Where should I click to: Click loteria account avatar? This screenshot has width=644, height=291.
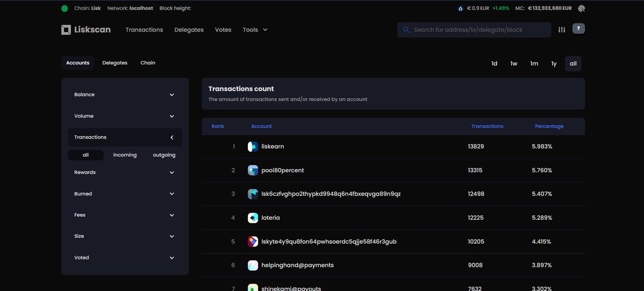point(253,218)
